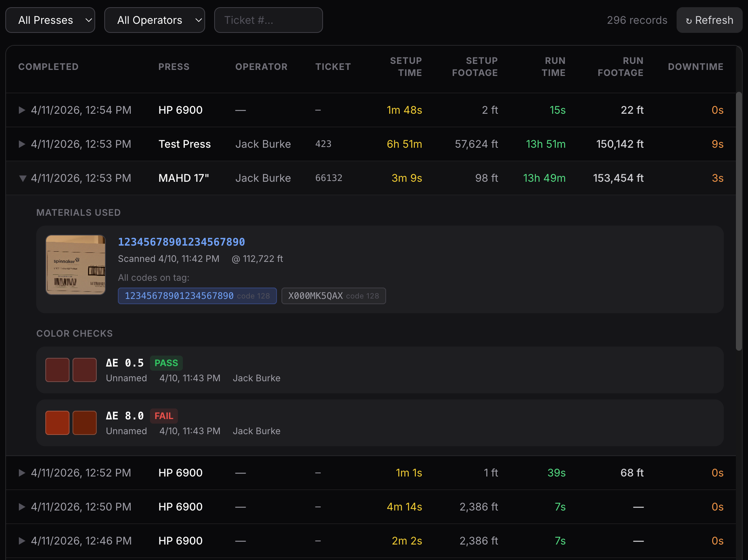
Task: Click the PASS badge on ΔE 0.5
Action: coord(166,363)
